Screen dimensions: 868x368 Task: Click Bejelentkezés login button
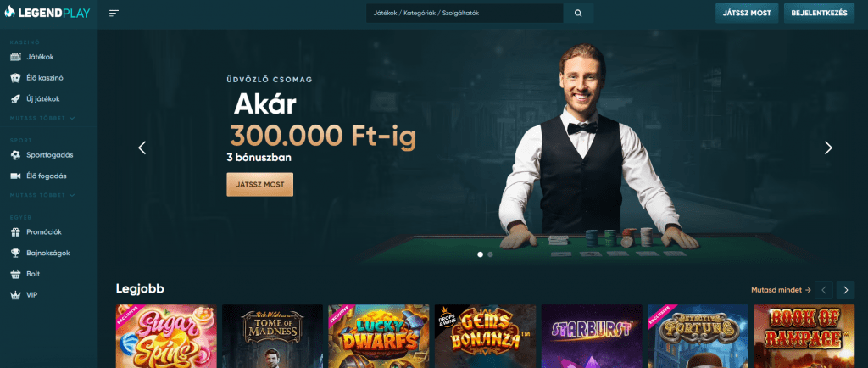pyautogui.click(x=820, y=14)
